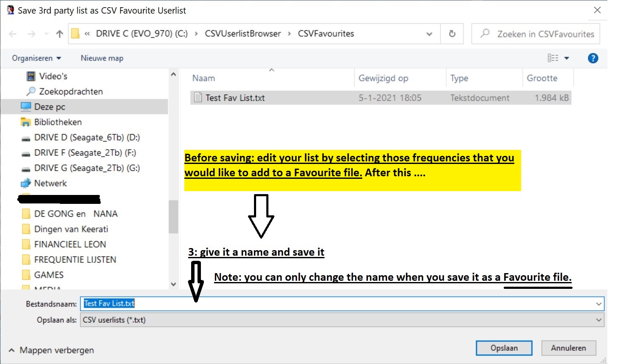Select Test Fav List.txt file icon
The height and width of the screenshot is (364, 632).
[198, 98]
